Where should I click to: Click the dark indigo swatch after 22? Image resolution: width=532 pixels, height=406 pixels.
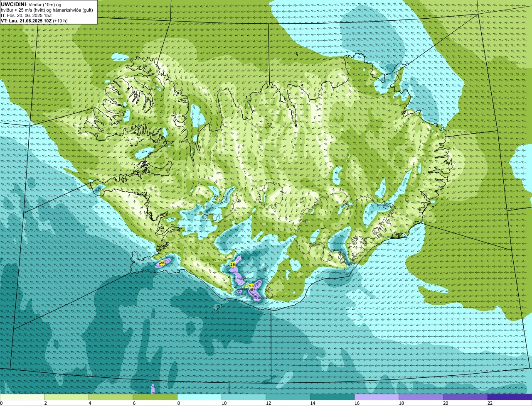(510, 397)
